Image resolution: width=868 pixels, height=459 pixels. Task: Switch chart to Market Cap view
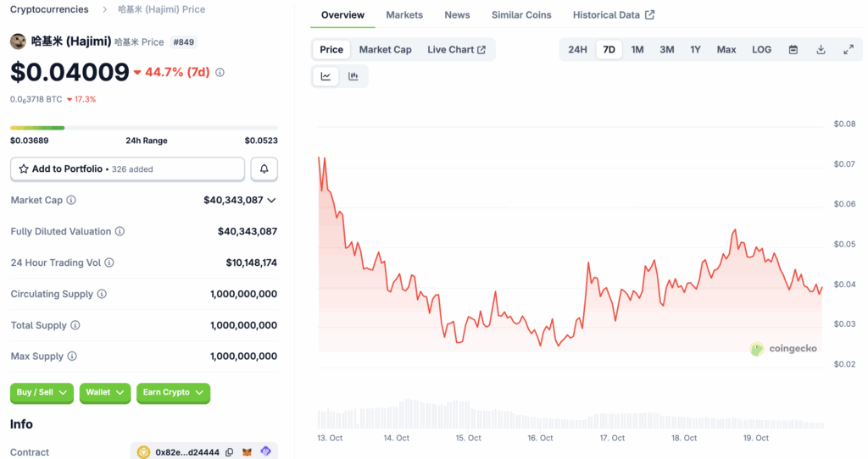386,50
